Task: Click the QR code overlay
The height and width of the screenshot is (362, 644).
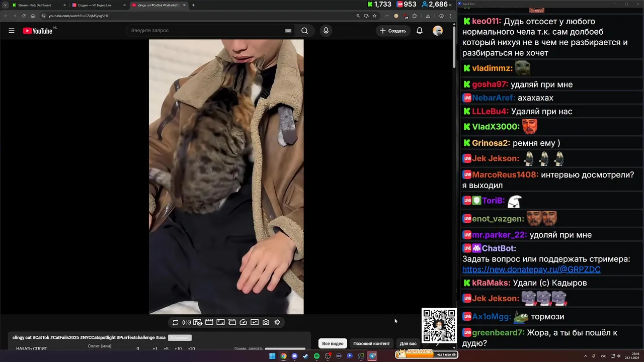Action: (439, 326)
